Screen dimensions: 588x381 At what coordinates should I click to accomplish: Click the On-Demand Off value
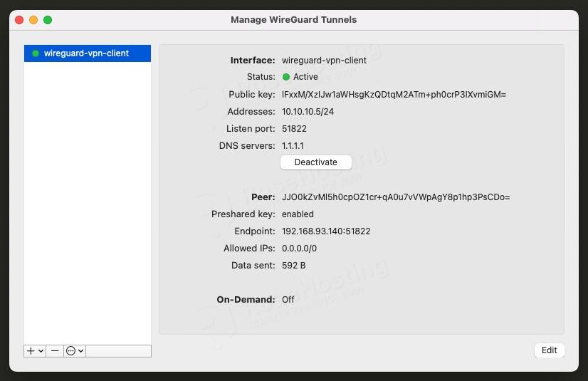(288, 300)
